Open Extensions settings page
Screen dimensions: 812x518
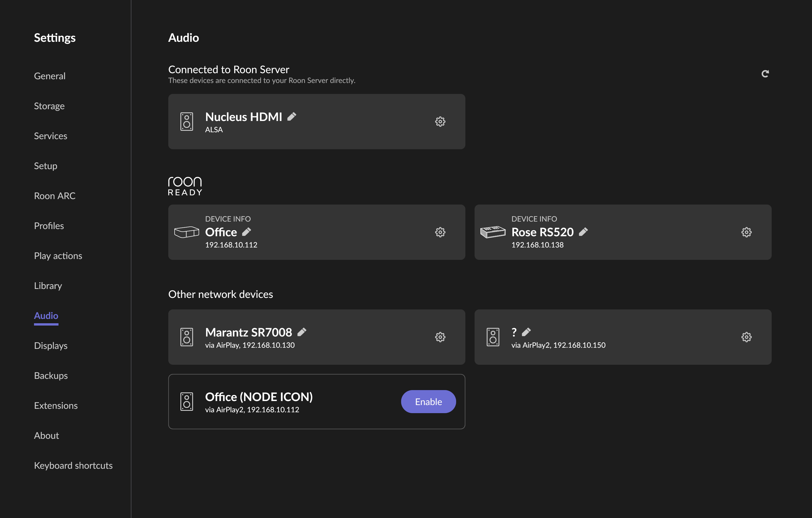pyautogui.click(x=56, y=406)
